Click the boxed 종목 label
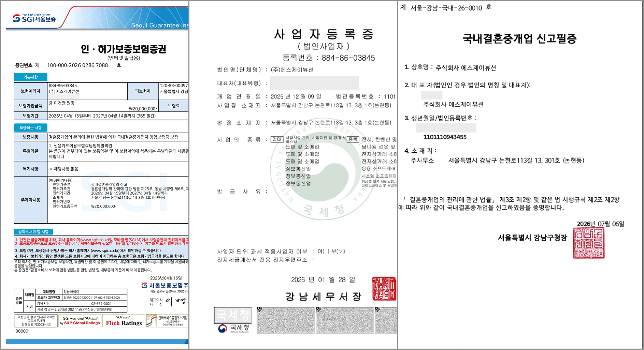644x350 pixels. (353, 139)
